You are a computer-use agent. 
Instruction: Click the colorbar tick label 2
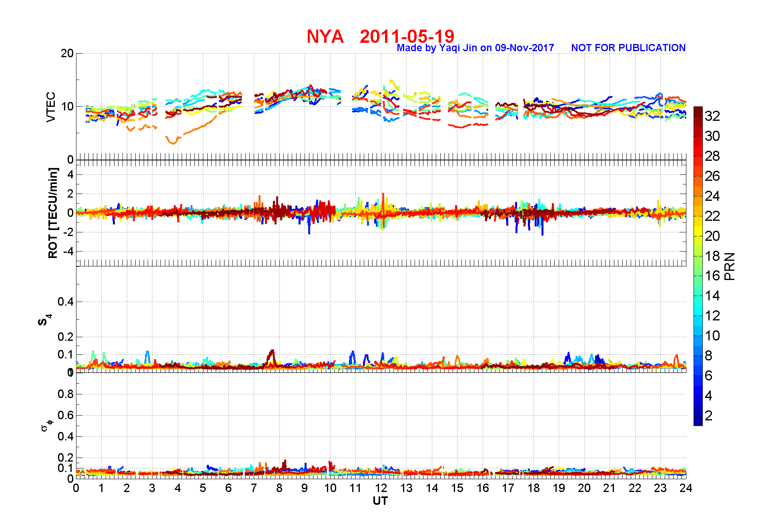pyautogui.click(x=709, y=416)
